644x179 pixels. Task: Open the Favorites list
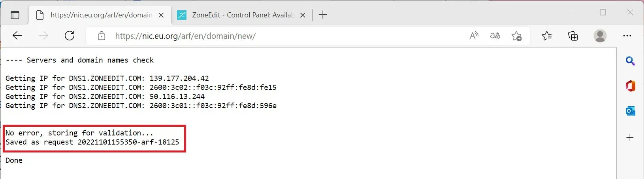pos(547,36)
